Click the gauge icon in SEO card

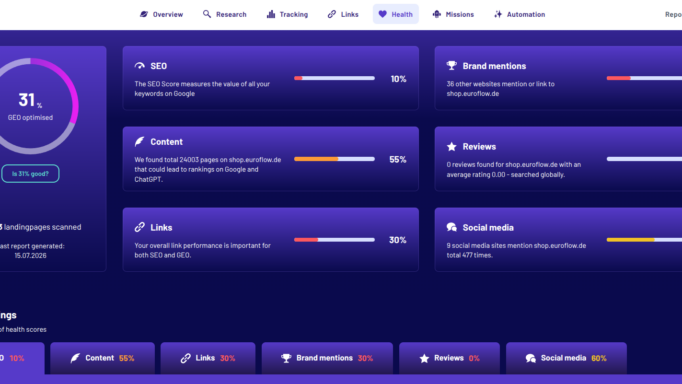click(140, 66)
